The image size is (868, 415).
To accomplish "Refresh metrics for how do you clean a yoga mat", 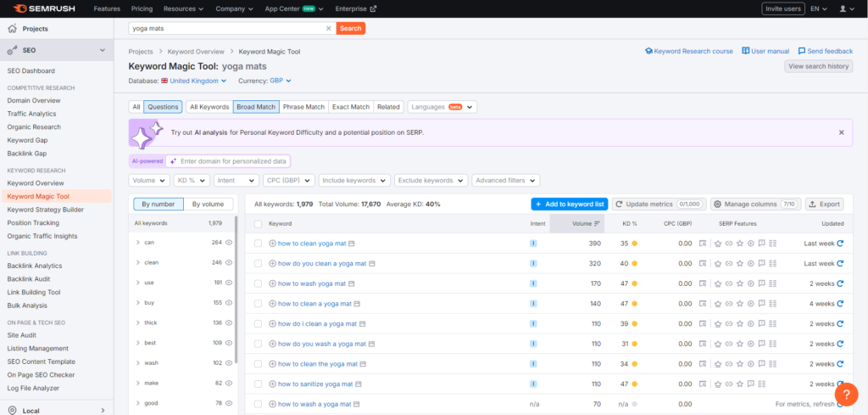I will coord(840,264).
